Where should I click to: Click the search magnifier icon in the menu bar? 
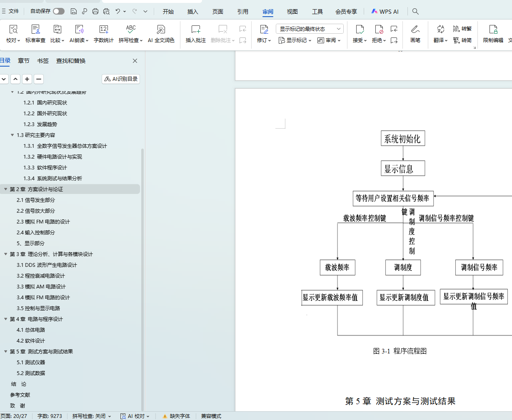coord(415,11)
